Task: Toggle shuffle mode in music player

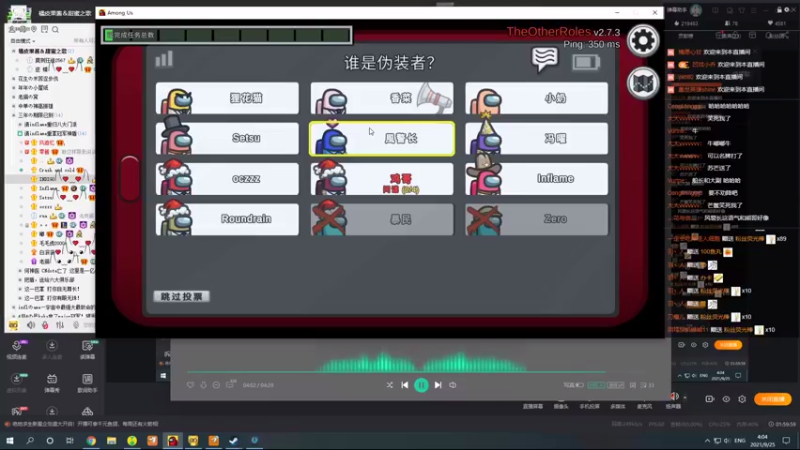Action: coord(390,385)
